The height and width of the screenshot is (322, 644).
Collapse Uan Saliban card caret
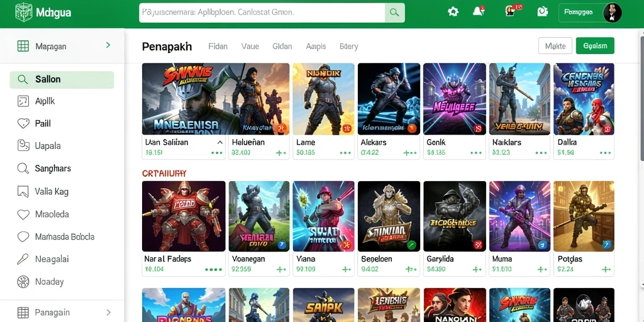point(220,142)
